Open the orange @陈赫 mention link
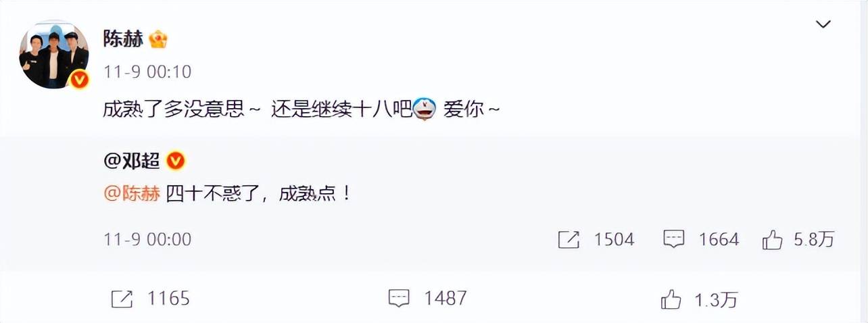The image size is (868, 323). (131, 195)
